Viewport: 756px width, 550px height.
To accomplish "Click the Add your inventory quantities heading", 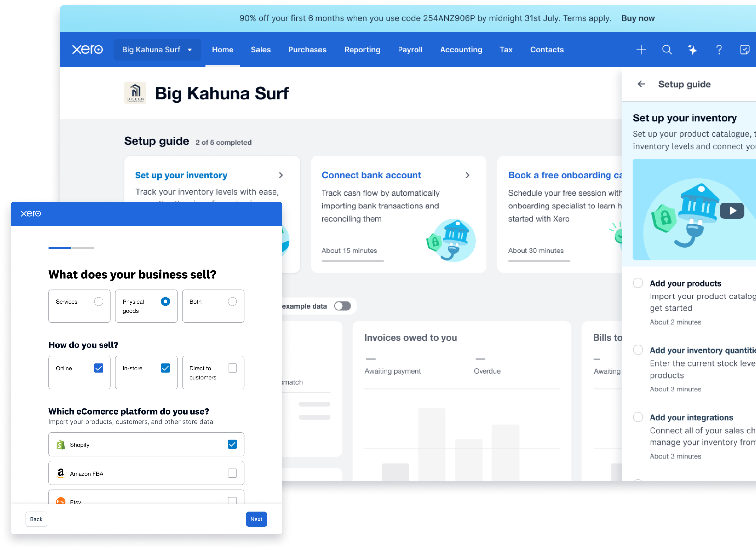I will pyautogui.click(x=703, y=350).
